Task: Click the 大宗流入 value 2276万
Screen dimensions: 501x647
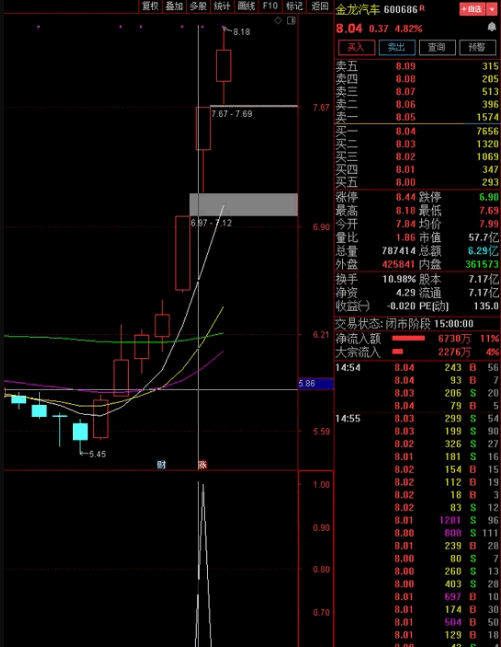Action: pyautogui.click(x=454, y=352)
